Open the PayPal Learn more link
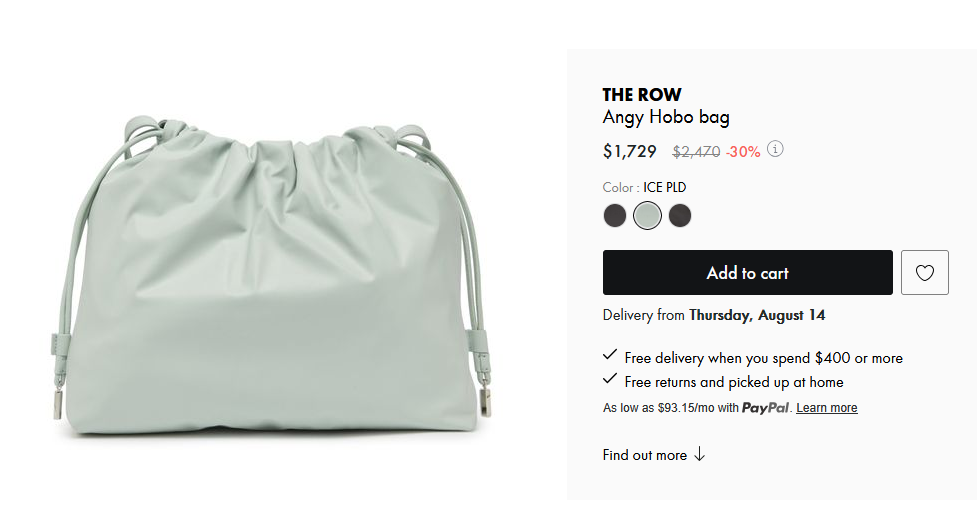977x532 pixels. coord(827,408)
